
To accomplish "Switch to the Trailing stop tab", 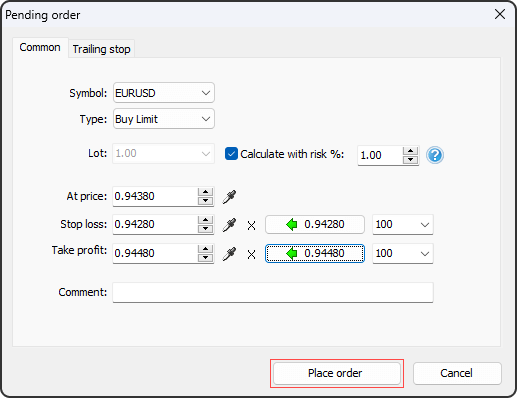I will [x=101, y=49].
